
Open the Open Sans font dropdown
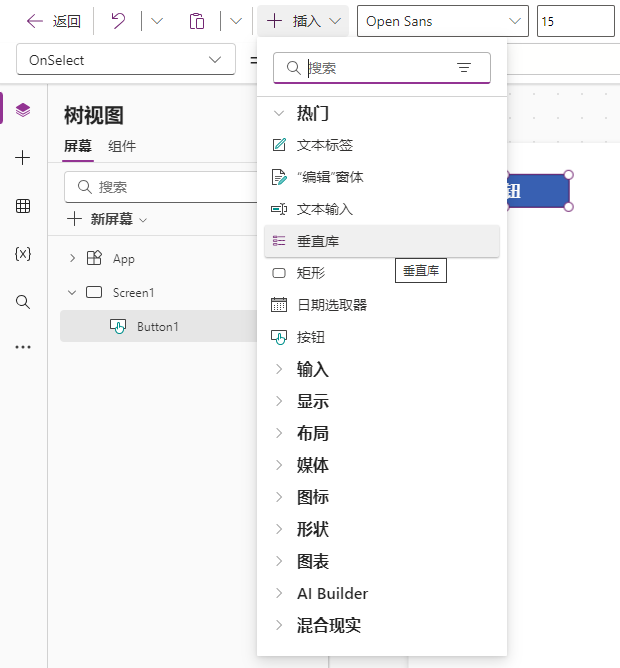pos(443,21)
